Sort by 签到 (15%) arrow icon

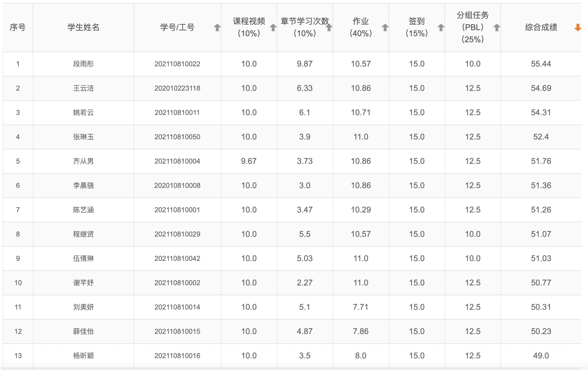441,28
